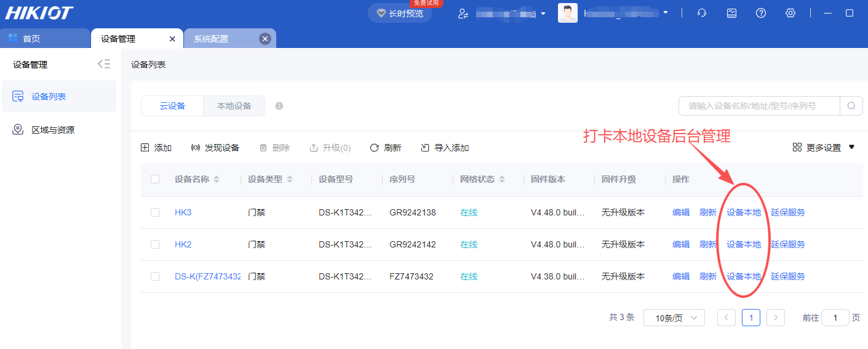868x349 pixels.
Task: Click 编辑 for FZ7473432 device
Action: (x=681, y=276)
